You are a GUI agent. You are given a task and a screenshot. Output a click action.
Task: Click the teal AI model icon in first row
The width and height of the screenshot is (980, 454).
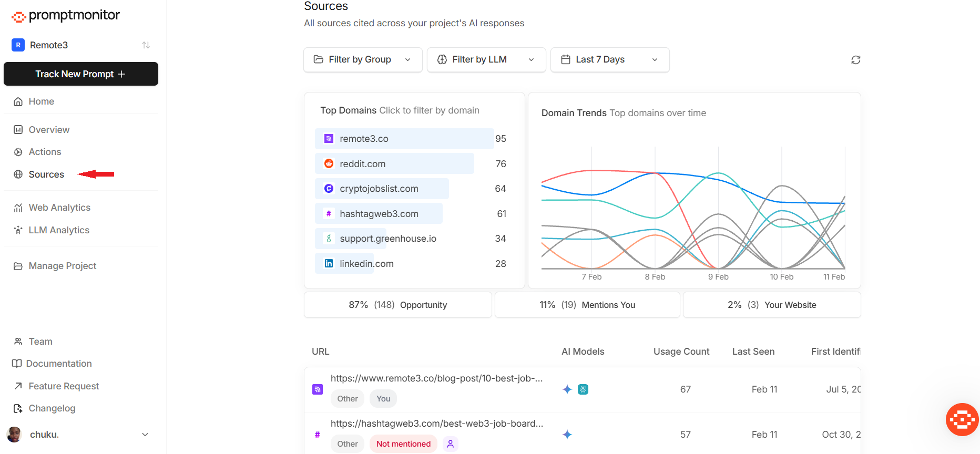[x=583, y=389]
